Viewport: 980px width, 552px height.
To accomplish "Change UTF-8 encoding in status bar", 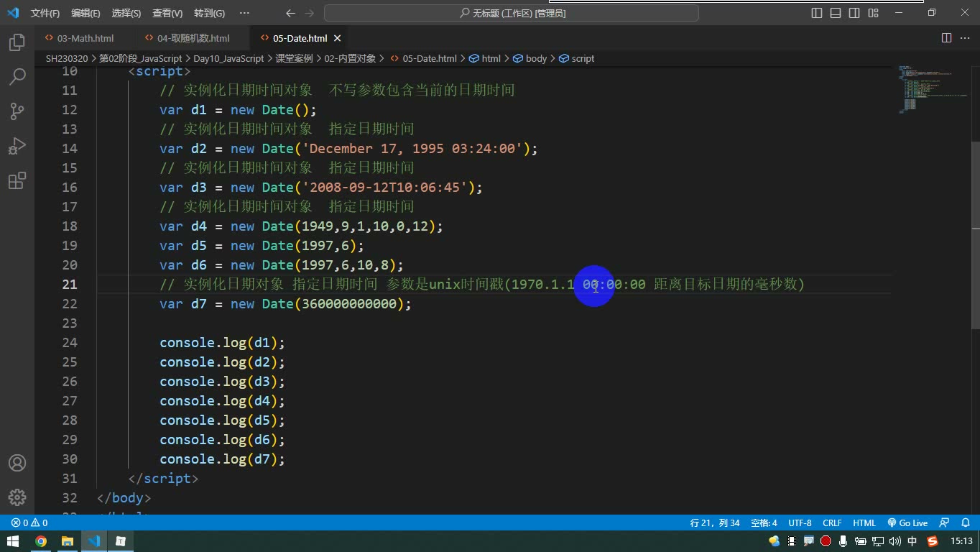I will click(x=800, y=523).
